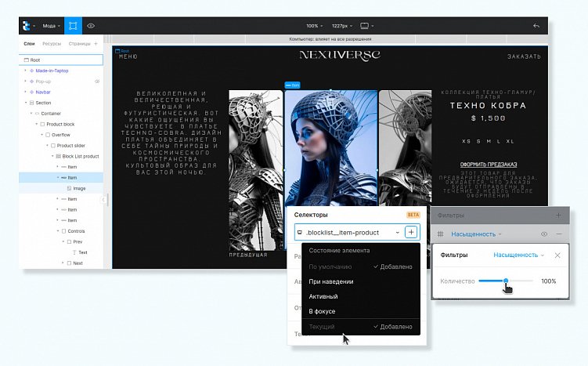588x366 pixels.
Task: Click the Navbar component icon
Action: tap(31, 92)
